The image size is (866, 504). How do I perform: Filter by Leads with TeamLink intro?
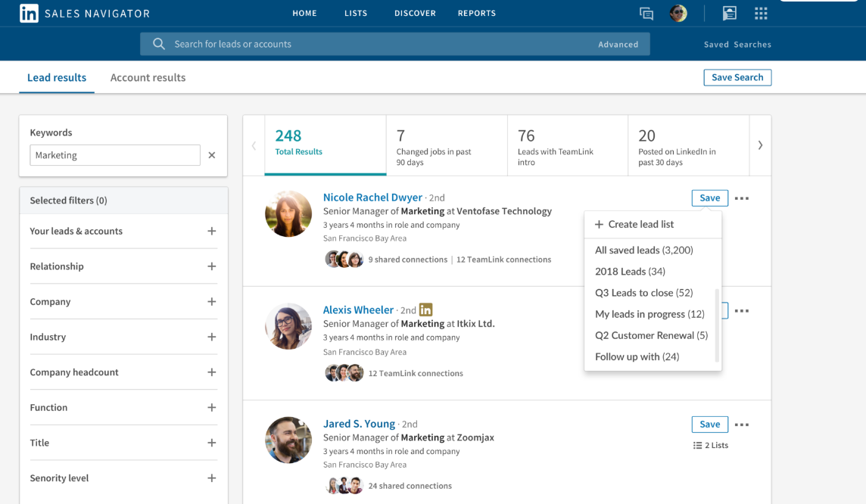tap(568, 145)
